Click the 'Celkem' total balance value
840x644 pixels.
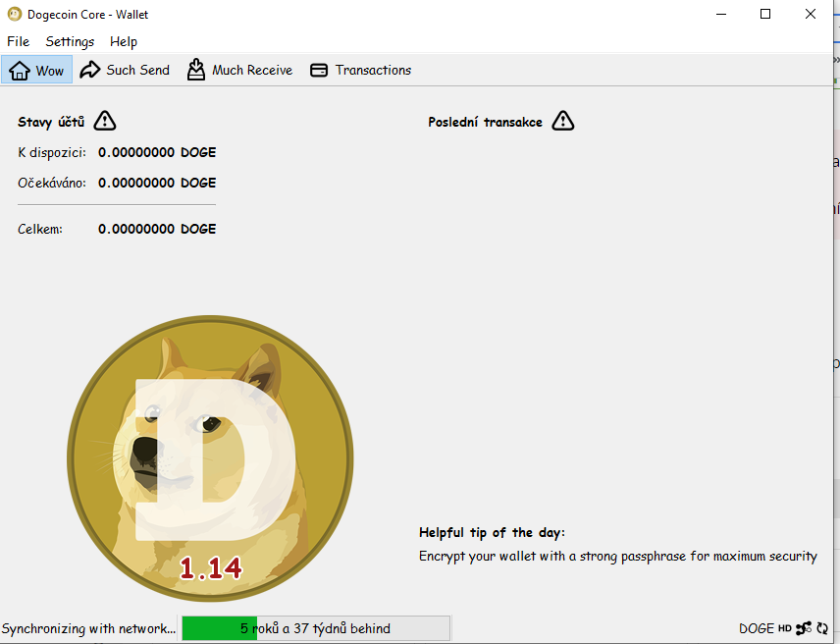point(157,230)
